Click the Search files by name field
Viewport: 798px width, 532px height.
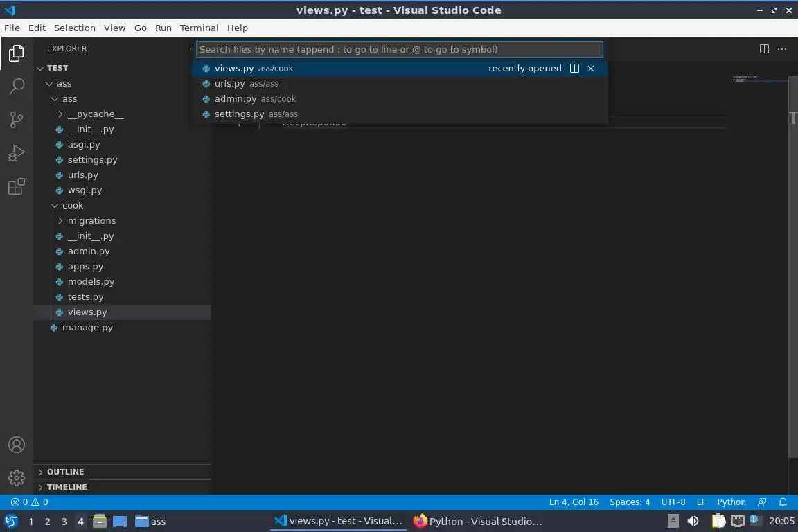pos(400,49)
